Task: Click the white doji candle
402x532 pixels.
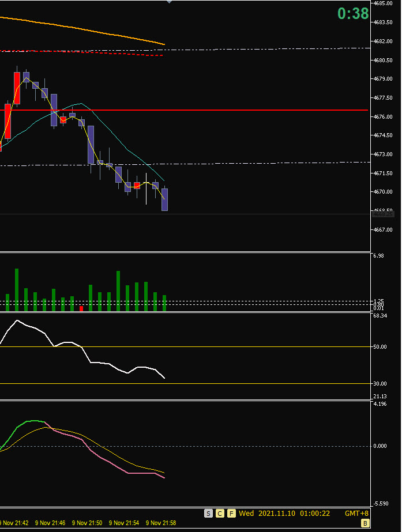Action: pyautogui.click(x=146, y=188)
